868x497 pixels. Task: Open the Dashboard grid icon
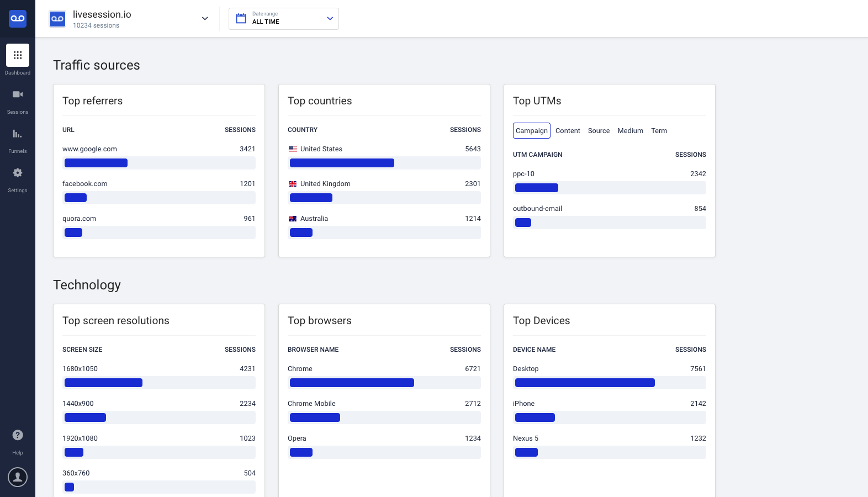(x=18, y=55)
